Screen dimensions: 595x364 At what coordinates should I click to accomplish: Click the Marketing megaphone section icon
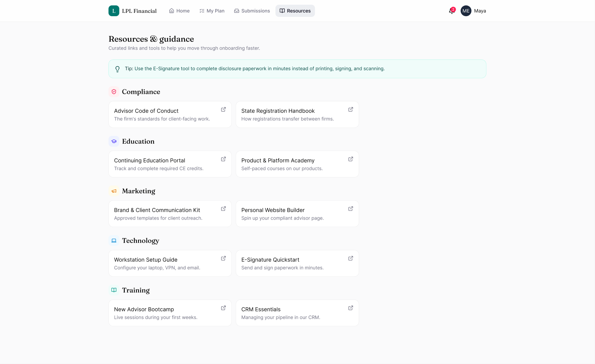(x=114, y=191)
